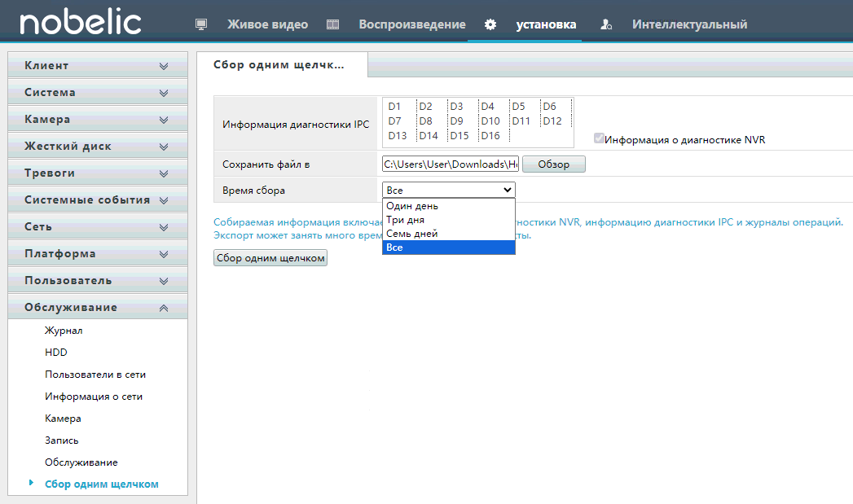The height and width of the screenshot is (504, 853).
Task: Expand the Камера section in the sidebar
Action: tap(98, 119)
